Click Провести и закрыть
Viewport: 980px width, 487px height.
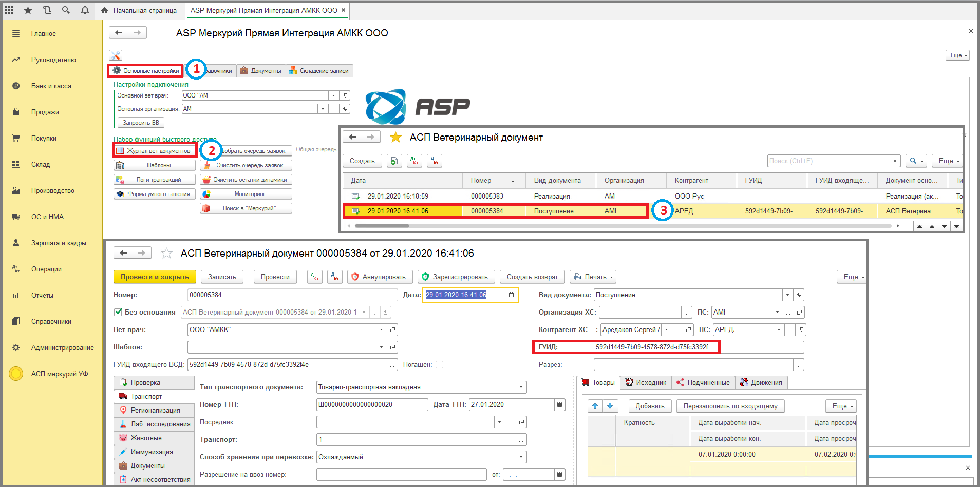click(x=155, y=277)
